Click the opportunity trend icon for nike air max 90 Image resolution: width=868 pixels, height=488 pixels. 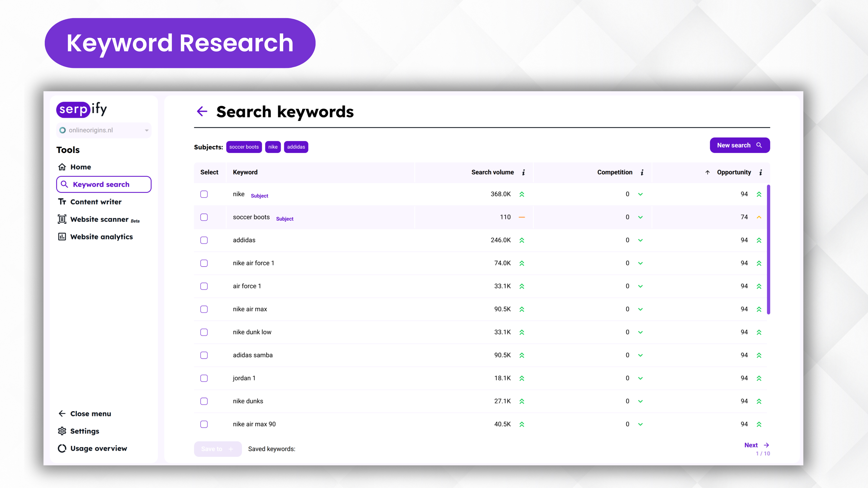pos(759,424)
